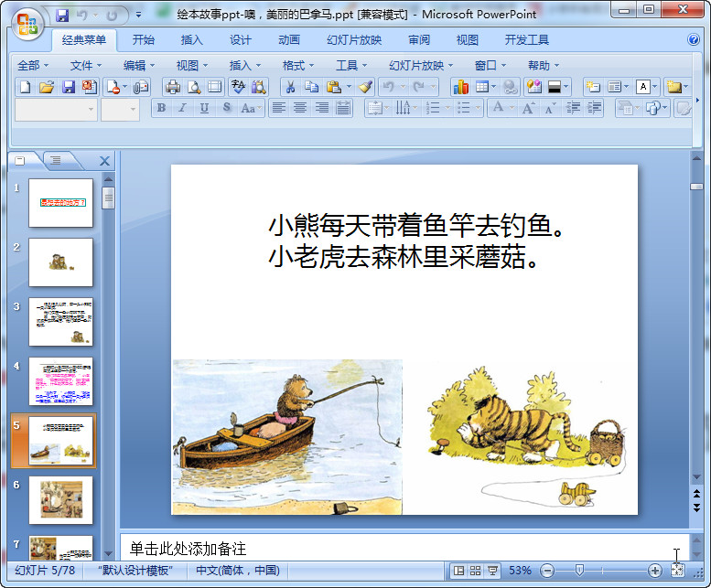This screenshot has width=711, height=588.
Task: Insert a chart with chart icon
Action: 460,87
